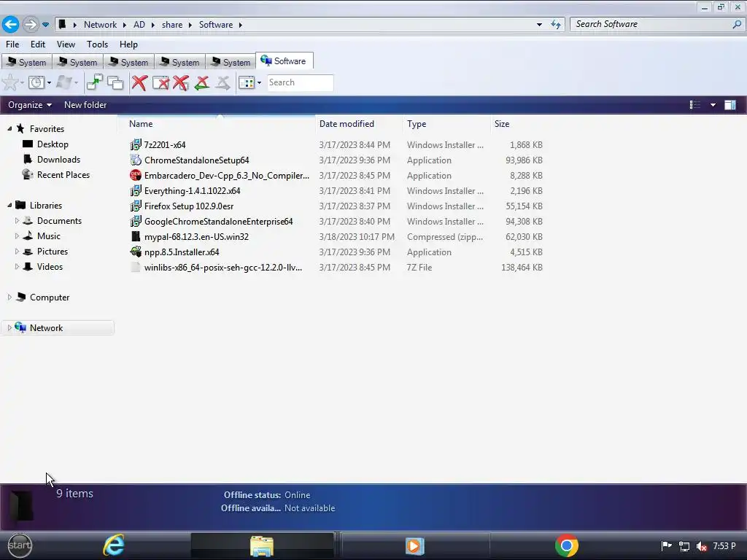
Task: Click the Start button
Action: [20, 545]
